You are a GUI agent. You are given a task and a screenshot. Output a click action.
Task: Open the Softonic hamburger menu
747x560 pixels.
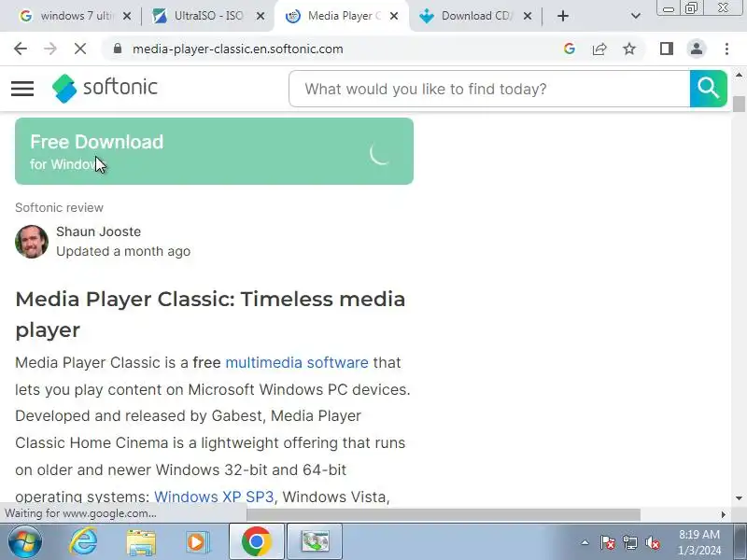pyautogui.click(x=22, y=89)
